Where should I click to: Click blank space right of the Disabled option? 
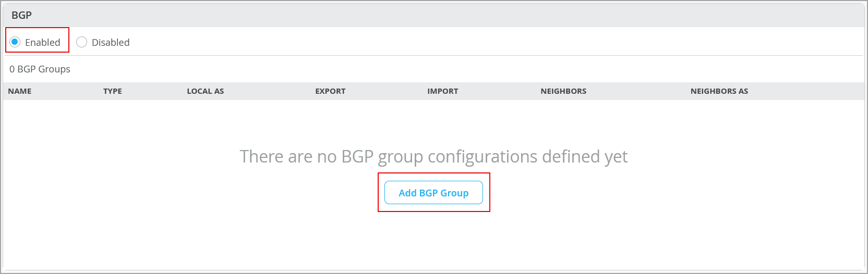click(417, 42)
